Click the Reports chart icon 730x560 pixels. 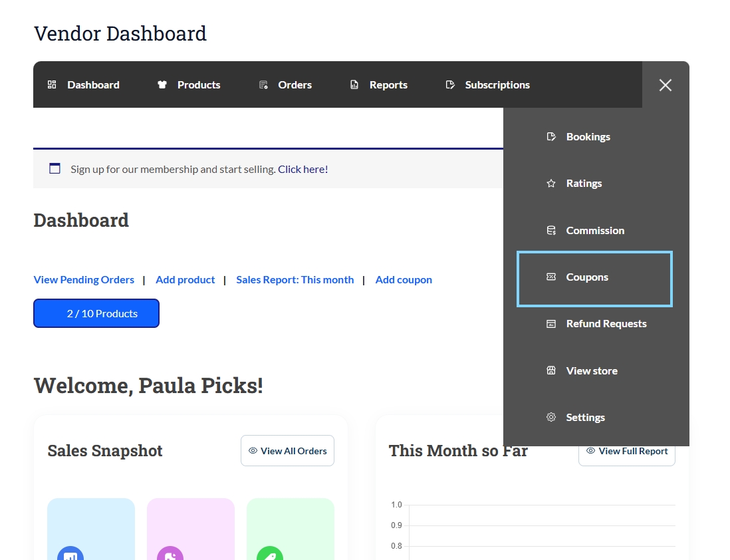tap(354, 85)
